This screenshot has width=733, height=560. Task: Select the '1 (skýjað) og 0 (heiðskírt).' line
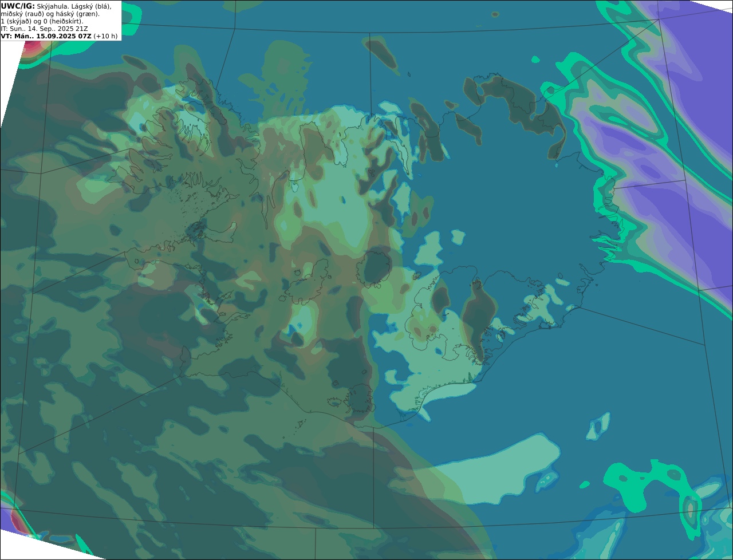click(x=42, y=21)
